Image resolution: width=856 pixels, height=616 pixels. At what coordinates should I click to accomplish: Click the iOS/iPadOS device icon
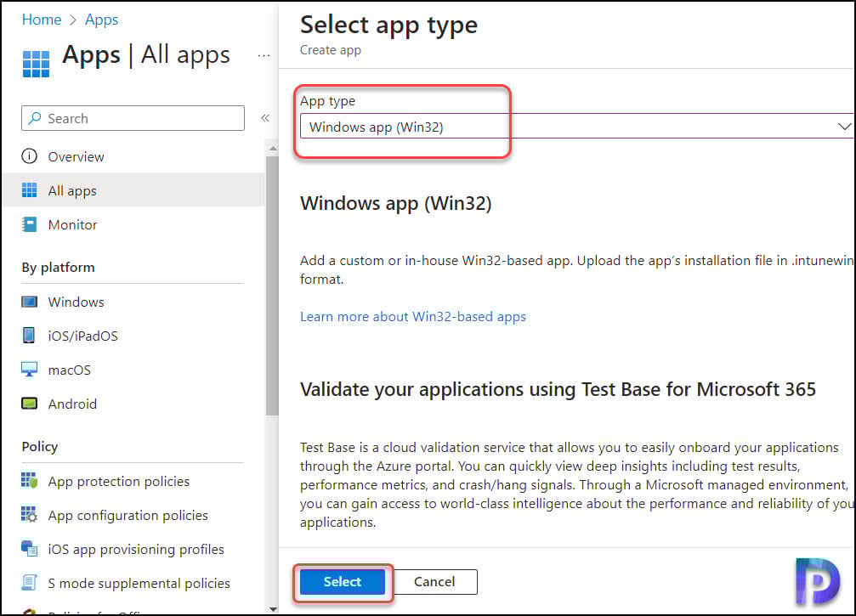tap(29, 335)
